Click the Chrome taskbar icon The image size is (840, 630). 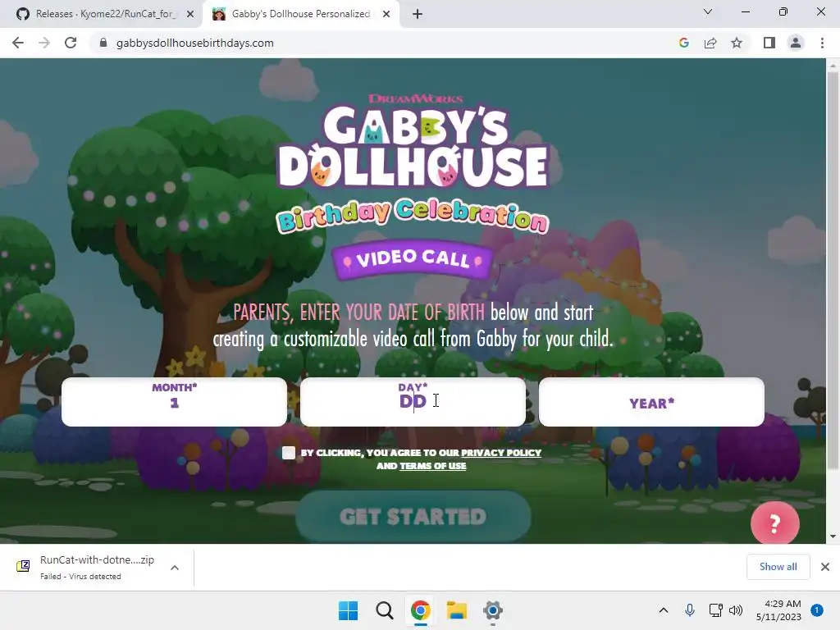421,610
